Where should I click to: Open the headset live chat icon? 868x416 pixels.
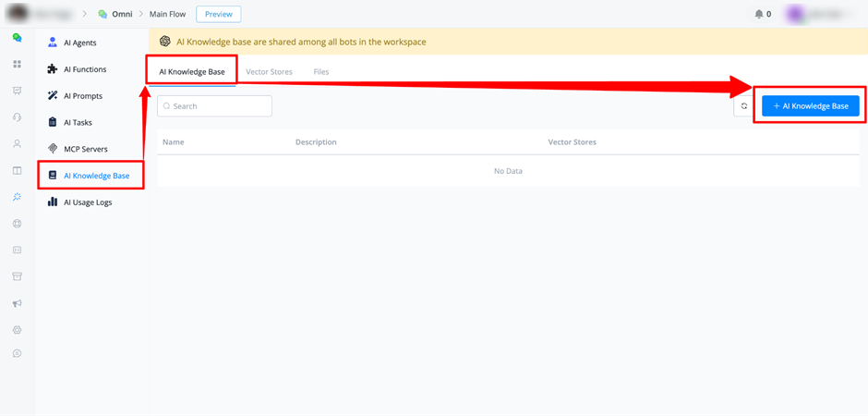[18, 116]
